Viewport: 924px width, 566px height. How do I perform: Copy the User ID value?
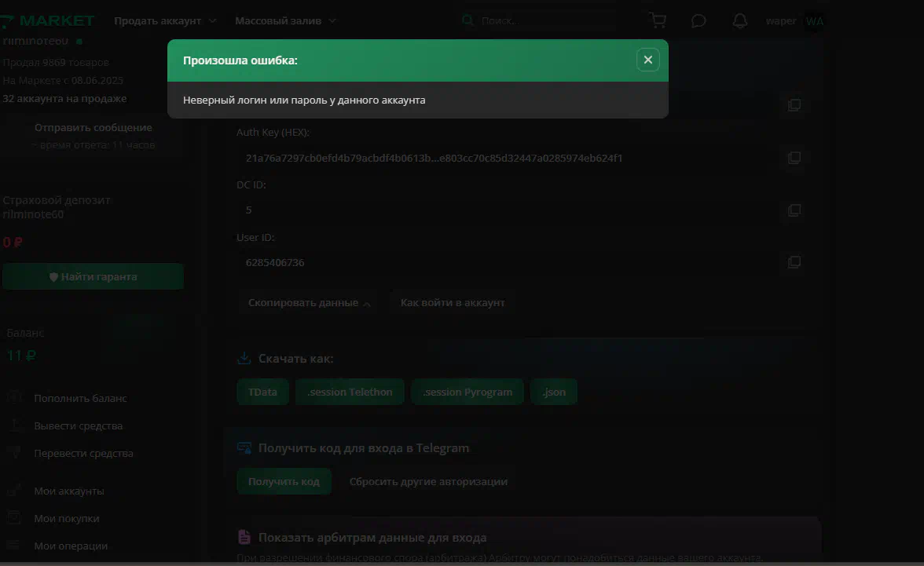coord(794,262)
